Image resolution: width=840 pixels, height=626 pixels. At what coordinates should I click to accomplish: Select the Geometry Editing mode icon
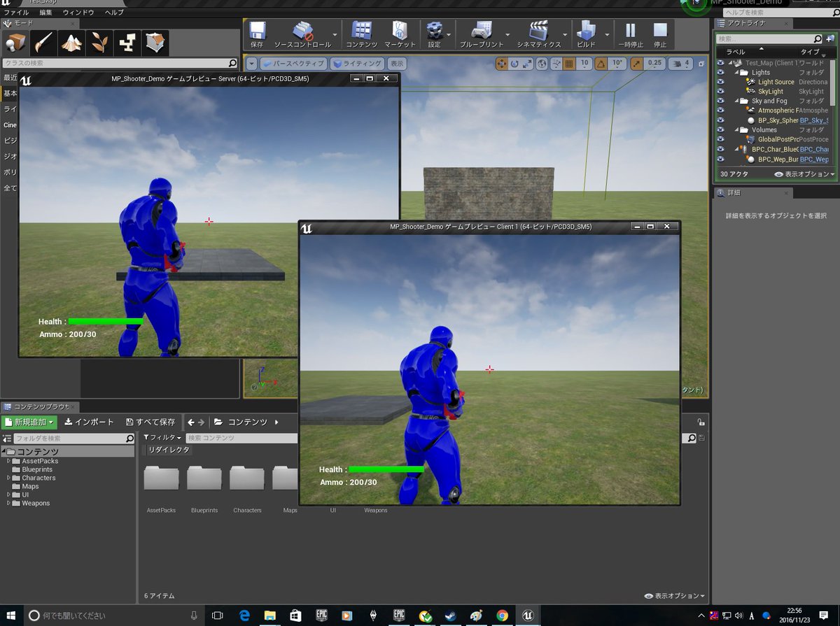[x=155, y=43]
